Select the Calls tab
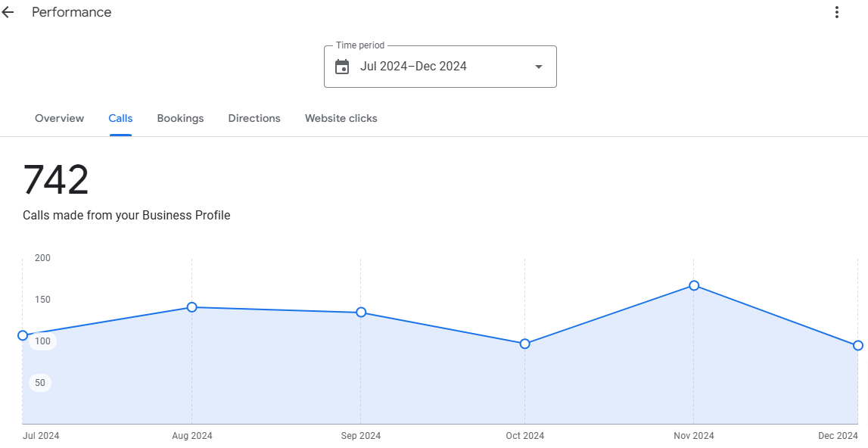The height and width of the screenshot is (448, 868). point(120,118)
